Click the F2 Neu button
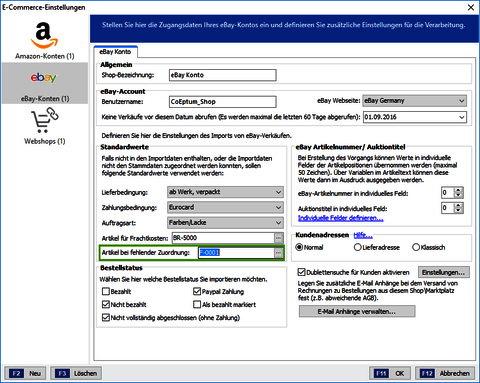Viewport: 480px width, 383px height. coord(25,373)
